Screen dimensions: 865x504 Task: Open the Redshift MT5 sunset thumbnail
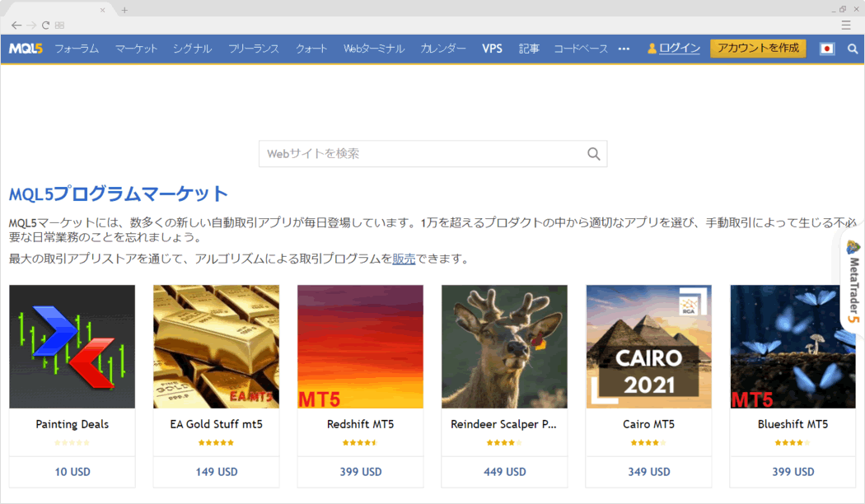point(360,347)
